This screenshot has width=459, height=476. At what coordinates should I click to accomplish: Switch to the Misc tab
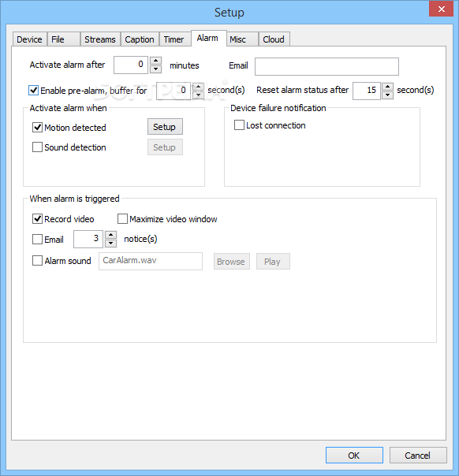point(242,39)
